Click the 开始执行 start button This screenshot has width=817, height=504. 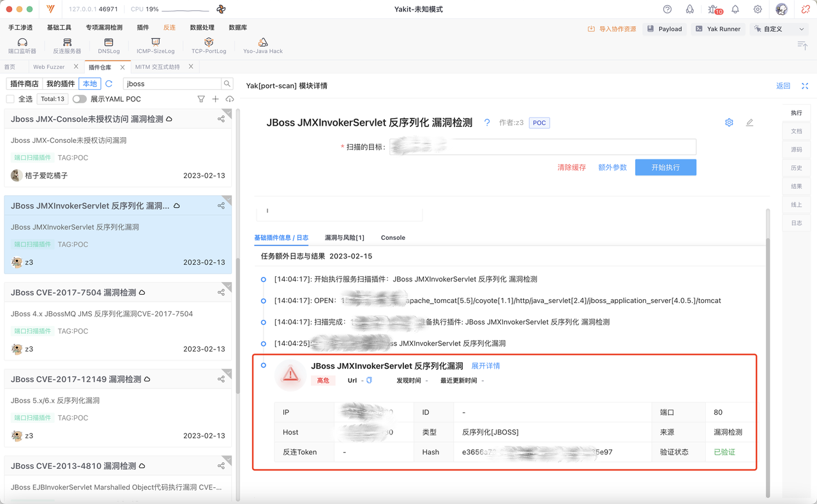tap(666, 167)
